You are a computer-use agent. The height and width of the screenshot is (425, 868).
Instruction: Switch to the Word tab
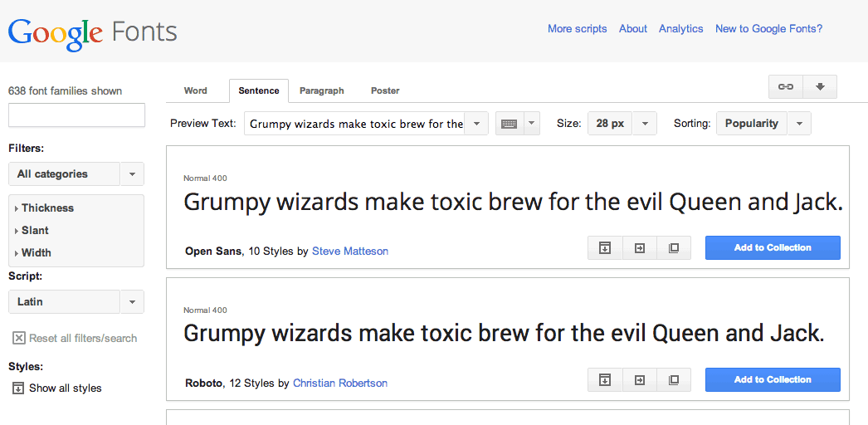[x=195, y=90]
